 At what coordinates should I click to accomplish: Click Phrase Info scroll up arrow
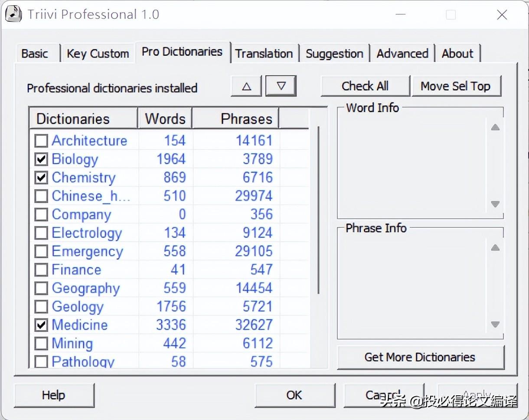(495, 248)
